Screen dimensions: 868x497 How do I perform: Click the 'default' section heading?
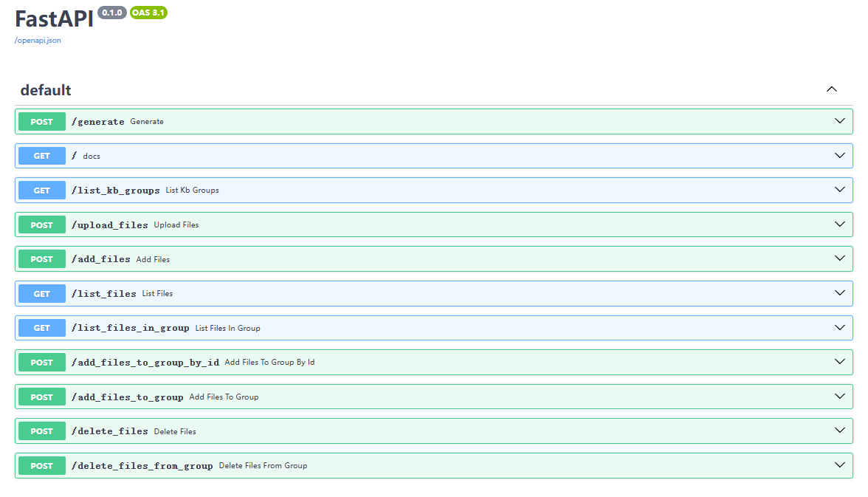click(x=46, y=90)
